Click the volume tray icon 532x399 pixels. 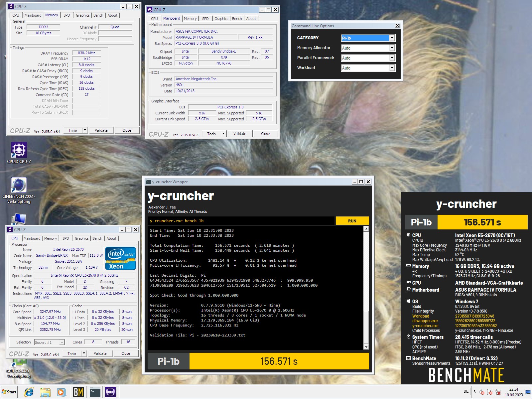click(x=481, y=392)
